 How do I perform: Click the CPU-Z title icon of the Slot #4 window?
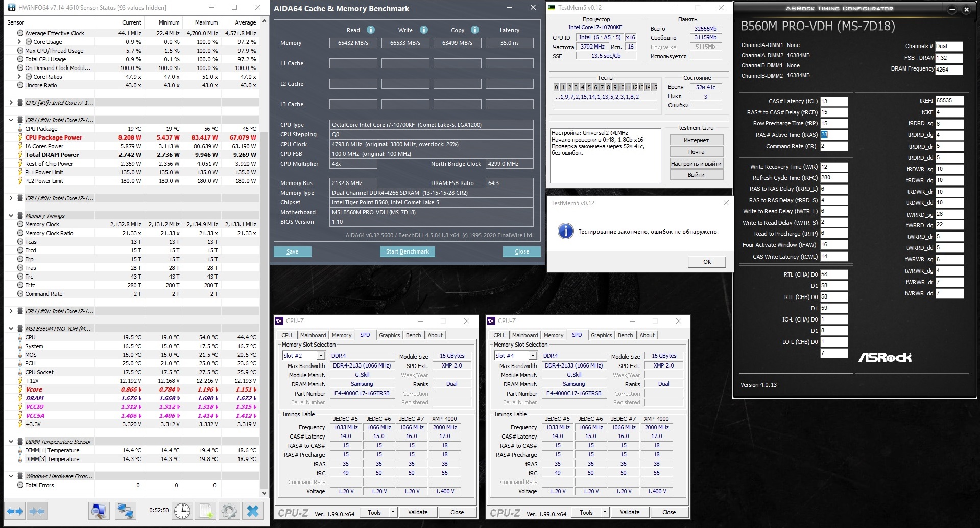(x=491, y=321)
